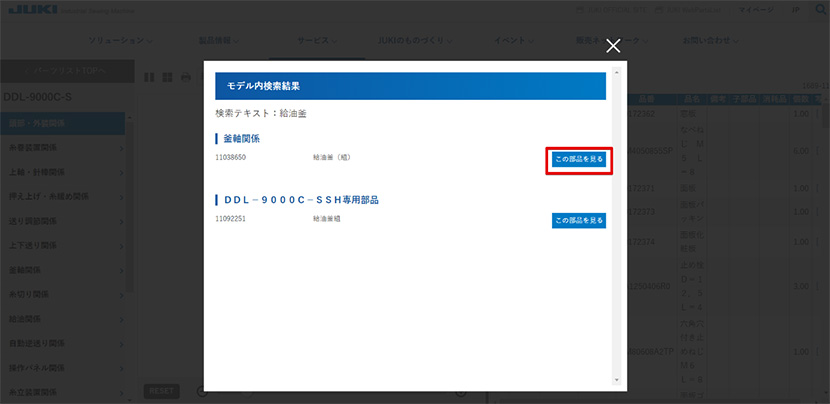Expand chevron for 自動逆送り関係
Viewport: 830px width, 404px height.
point(121,344)
